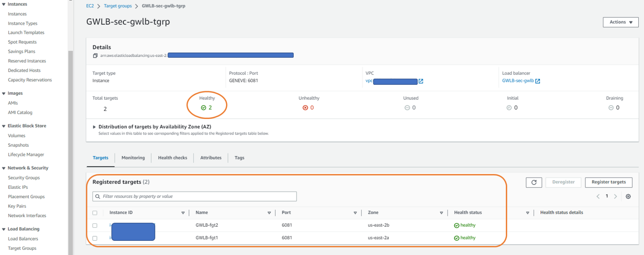
Task: Collapse the Elastic Block Store section
Action: (4, 126)
